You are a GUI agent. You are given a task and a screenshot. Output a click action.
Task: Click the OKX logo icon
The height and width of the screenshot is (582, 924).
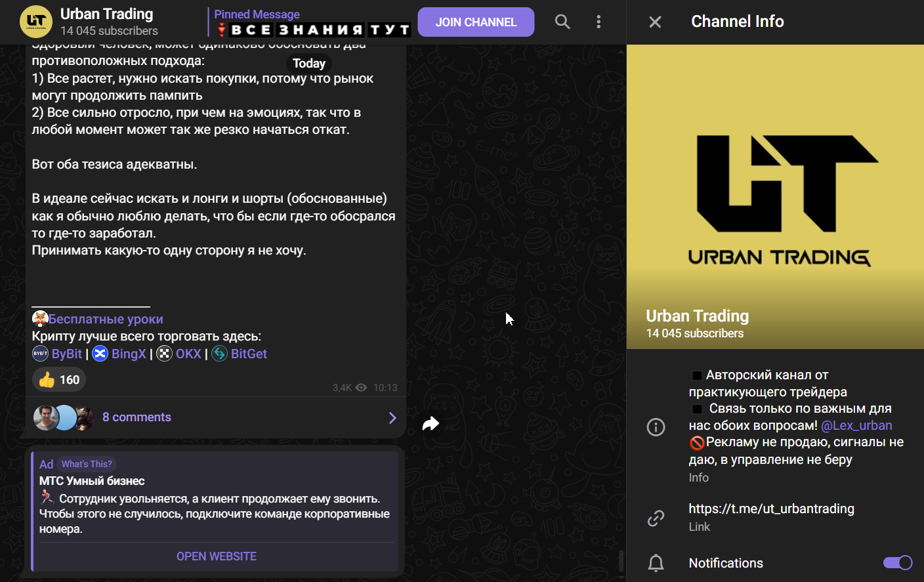click(x=165, y=354)
